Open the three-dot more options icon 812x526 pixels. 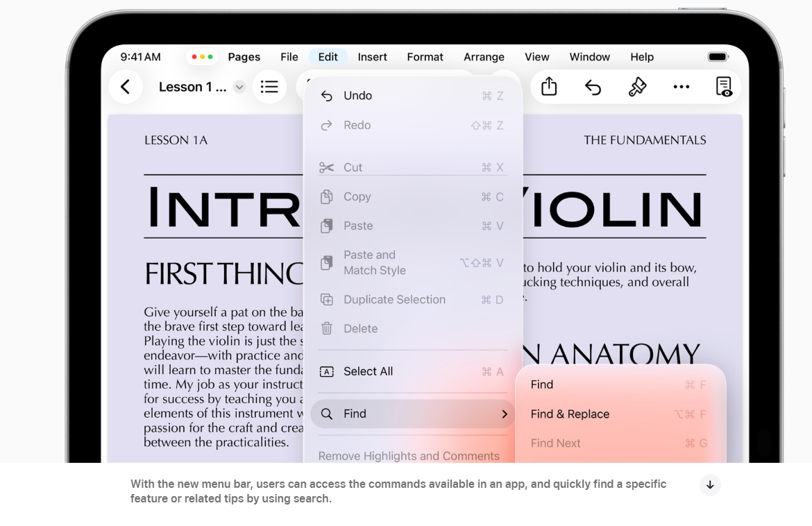(681, 87)
